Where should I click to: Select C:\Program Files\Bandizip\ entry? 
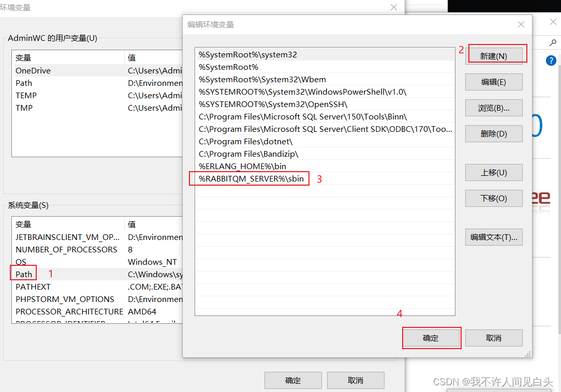pos(325,154)
